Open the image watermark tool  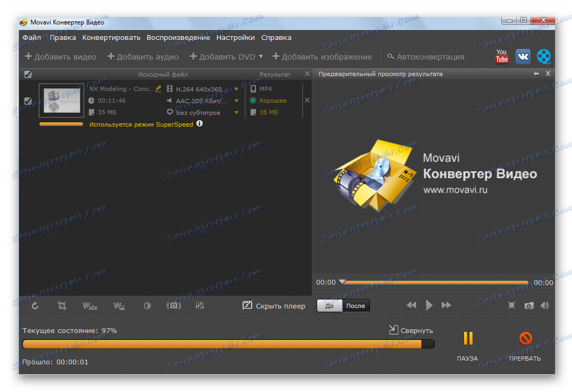coord(119,305)
